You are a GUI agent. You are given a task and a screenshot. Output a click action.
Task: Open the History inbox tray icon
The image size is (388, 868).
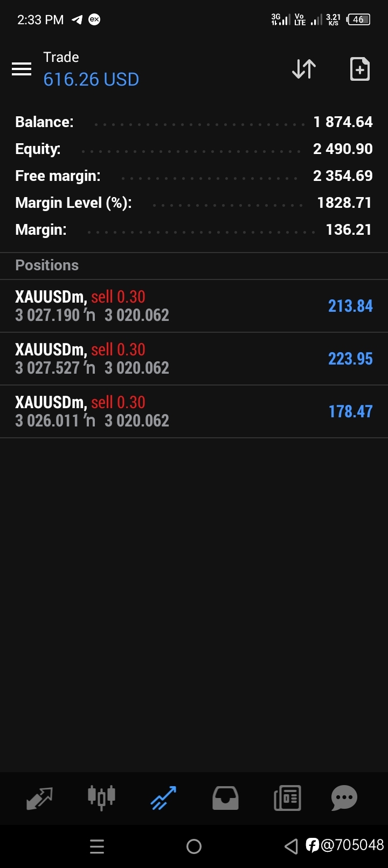225,798
